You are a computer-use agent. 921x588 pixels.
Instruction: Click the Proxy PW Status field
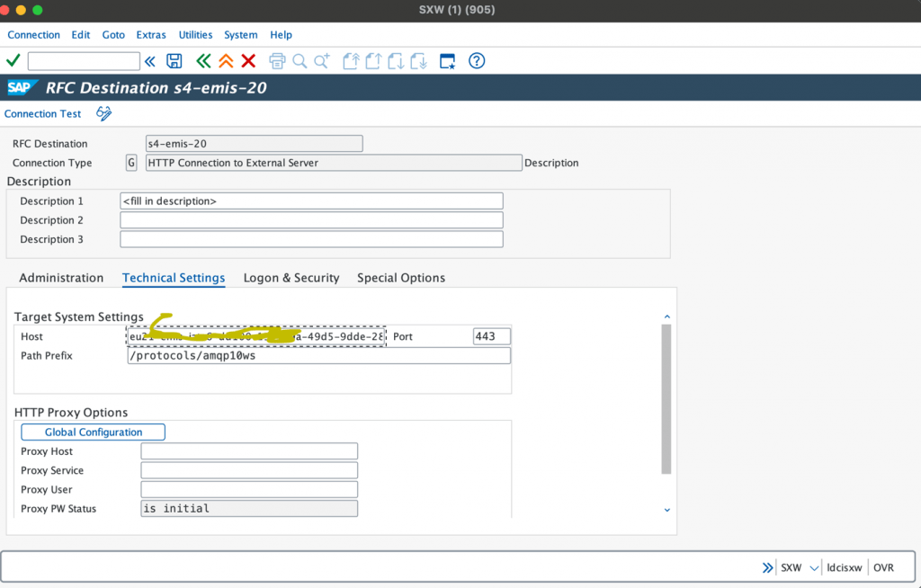[x=249, y=509]
